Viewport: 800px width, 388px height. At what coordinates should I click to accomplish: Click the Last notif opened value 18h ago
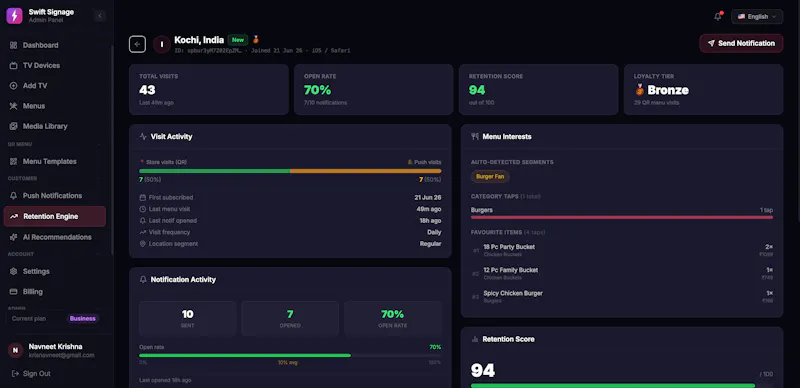click(431, 221)
